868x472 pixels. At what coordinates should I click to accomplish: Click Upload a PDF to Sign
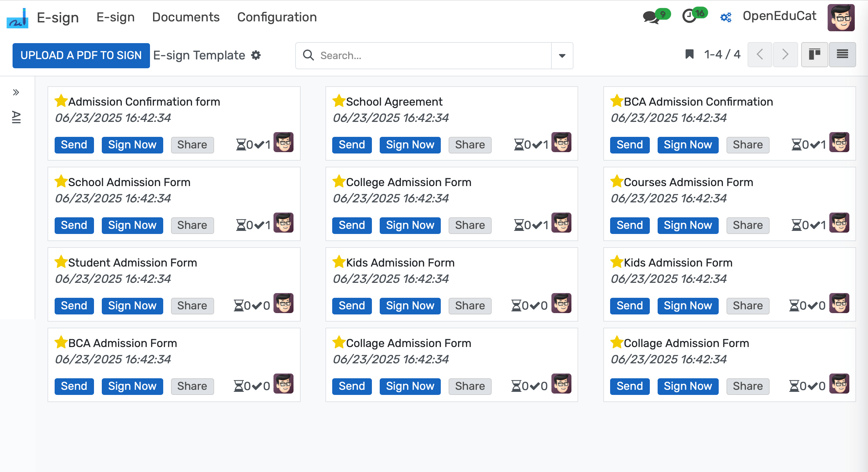(81, 55)
